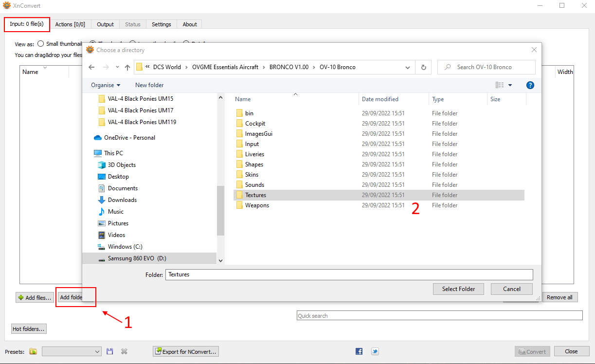Click the load preset folder icon beside Presets
Viewport: 595px width, 364px height.
coord(33,351)
